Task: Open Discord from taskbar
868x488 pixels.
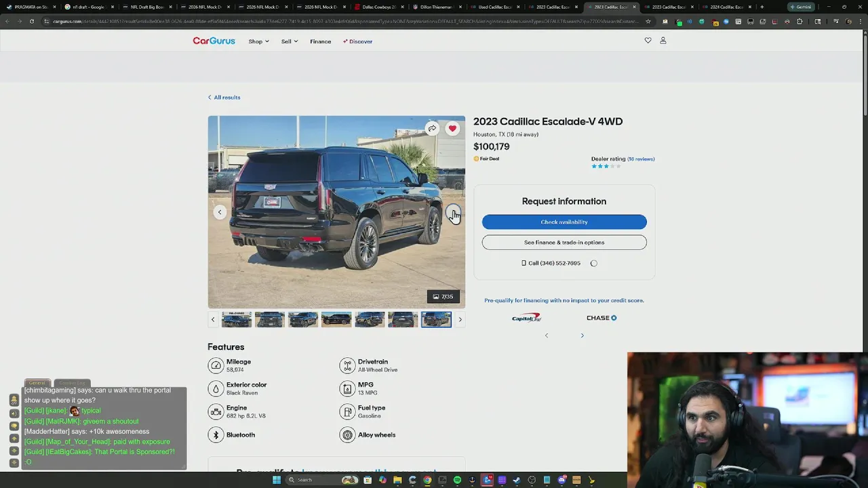Action: tap(561, 480)
